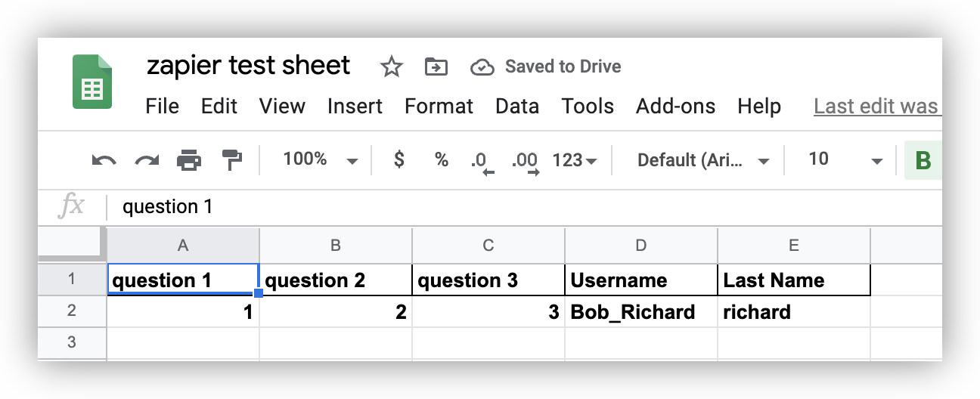Viewport: 980px width, 399px height.
Task: Decrease decimal places
Action: click(x=480, y=161)
